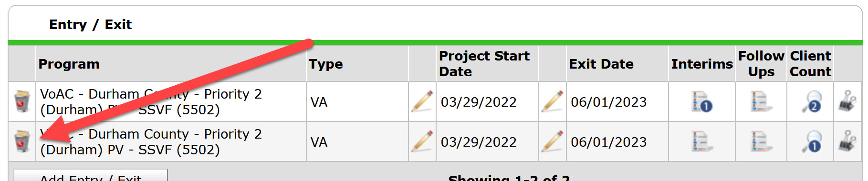Click the Add Entry / Exit button

[91, 175]
